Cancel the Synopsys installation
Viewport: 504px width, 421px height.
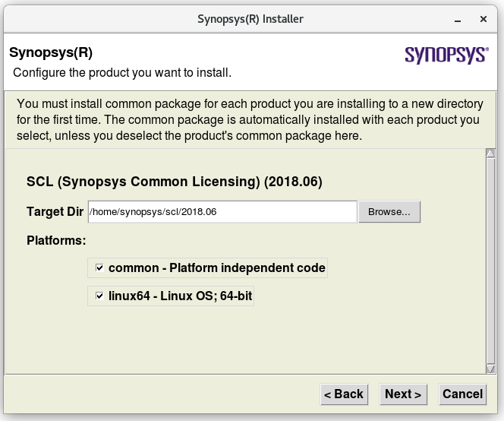click(462, 394)
